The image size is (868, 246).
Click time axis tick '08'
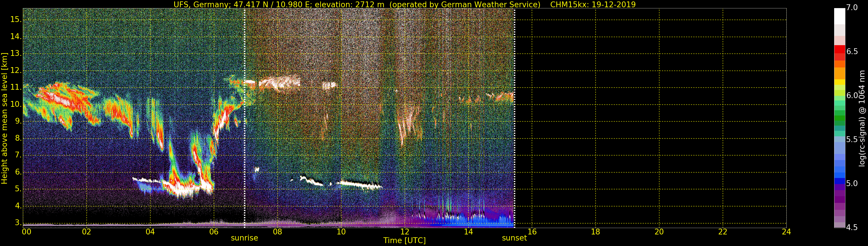pyautogui.click(x=277, y=232)
